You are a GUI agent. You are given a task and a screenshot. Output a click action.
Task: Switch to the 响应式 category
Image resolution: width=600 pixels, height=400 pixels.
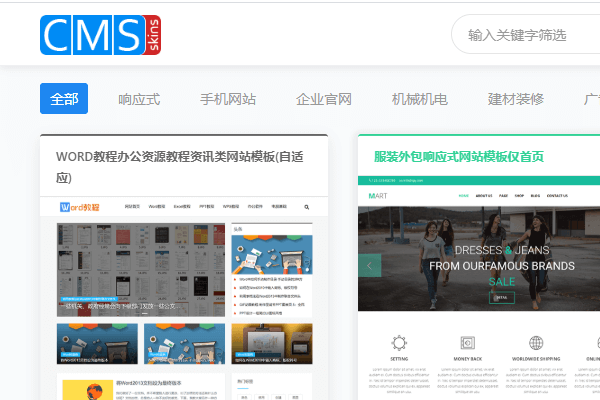click(x=139, y=100)
